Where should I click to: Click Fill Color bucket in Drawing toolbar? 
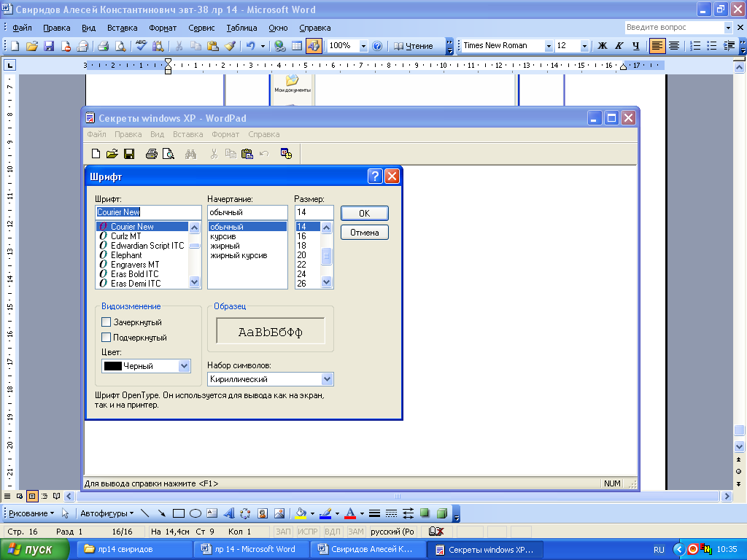301,513
